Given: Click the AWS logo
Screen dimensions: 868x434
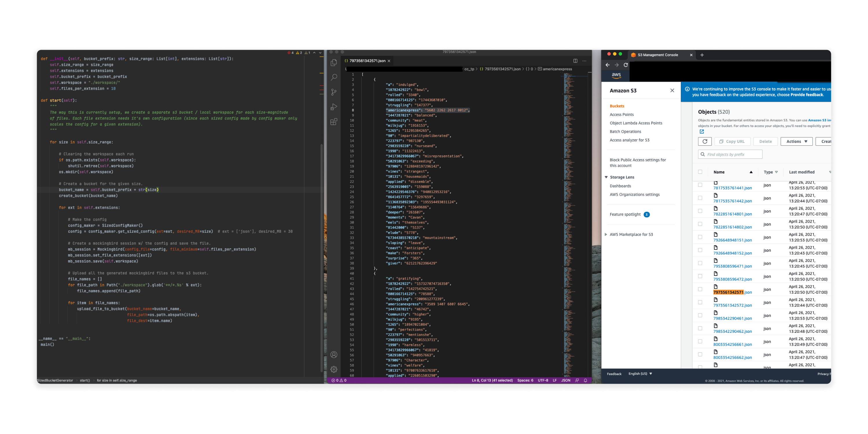Looking at the screenshot, I should pos(616,75).
